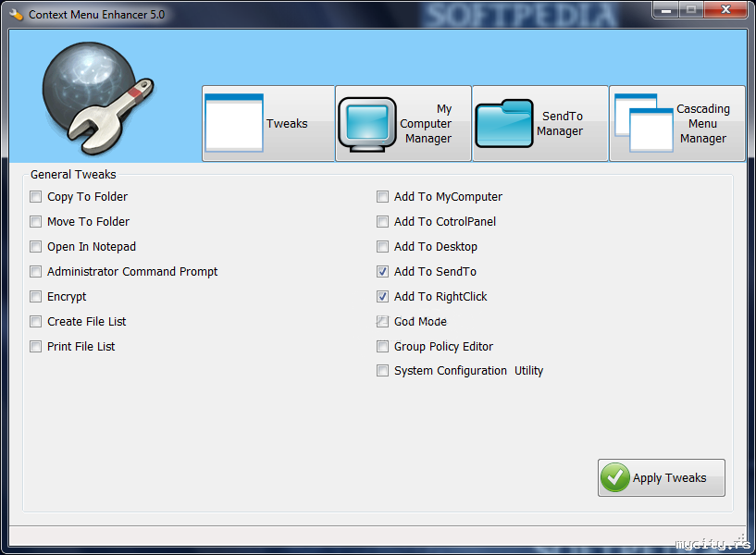Click the green checkmark icon on Apply Tweaks
This screenshot has height=555, width=756.
(x=615, y=477)
